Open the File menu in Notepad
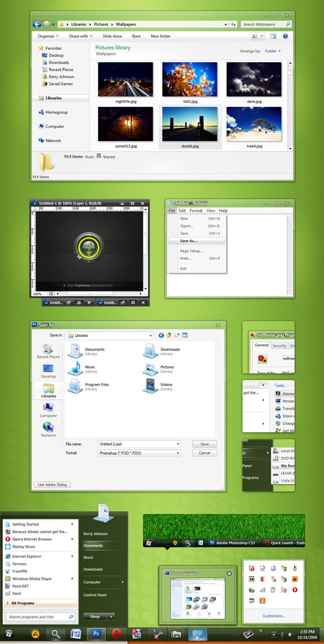The height and width of the screenshot is (644, 324). click(172, 211)
